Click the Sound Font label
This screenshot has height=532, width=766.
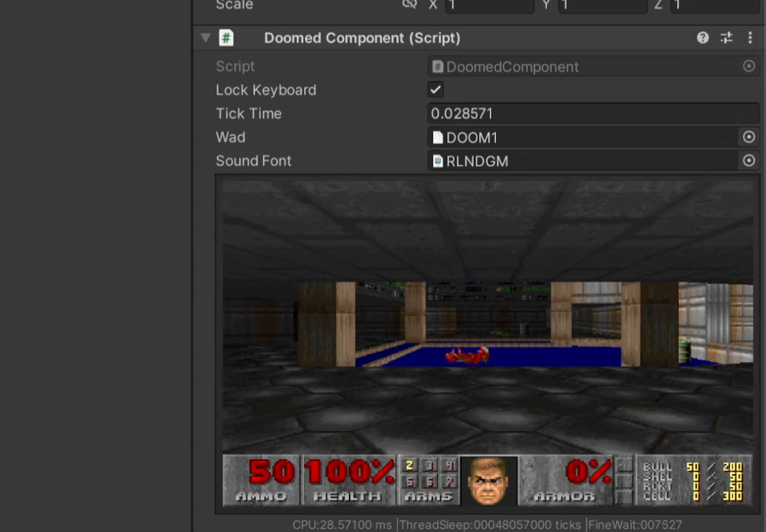pyautogui.click(x=253, y=161)
